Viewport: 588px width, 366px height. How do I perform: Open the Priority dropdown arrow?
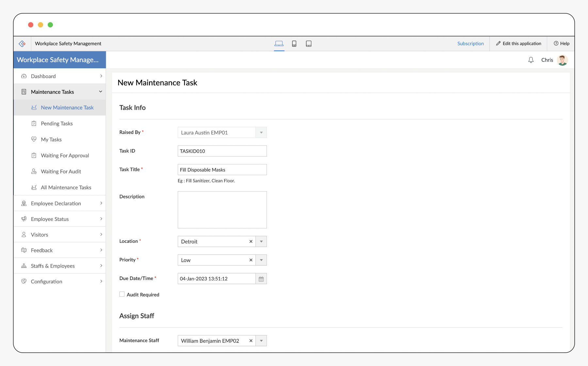(261, 260)
